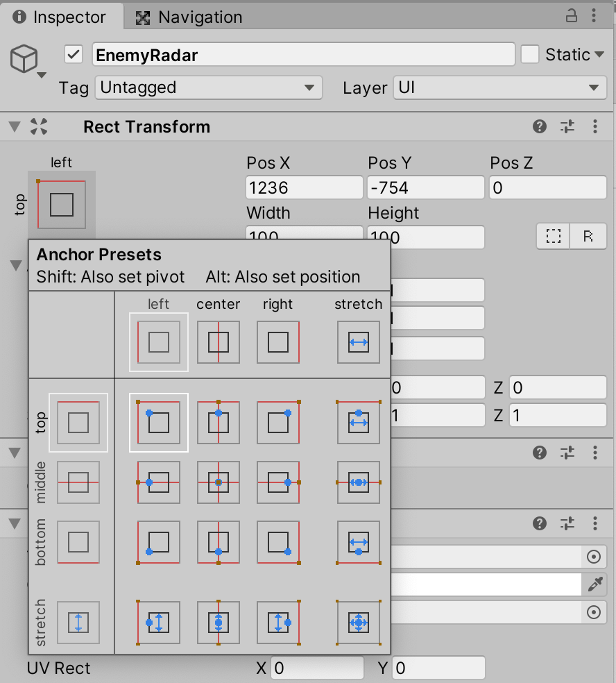This screenshot has width=616, height=683.
Task: Toggle raw edit mode with the R button
Action: coord(588,236)
